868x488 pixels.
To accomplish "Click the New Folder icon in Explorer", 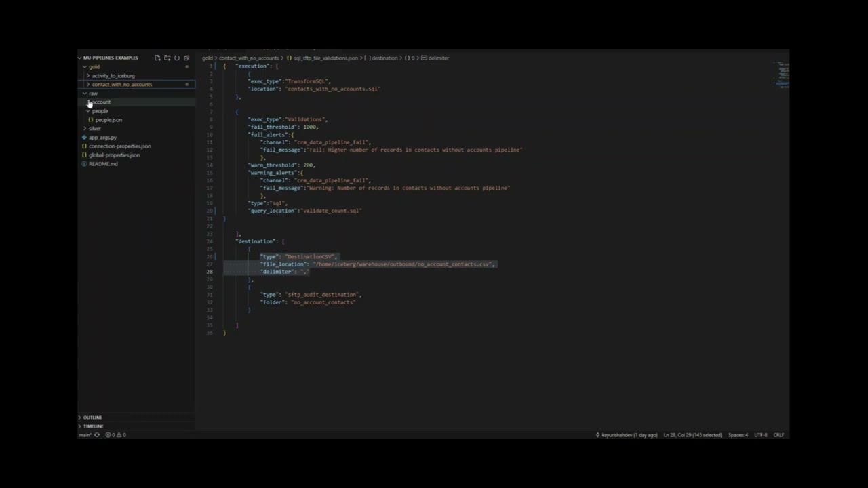I will pos(167,58).
